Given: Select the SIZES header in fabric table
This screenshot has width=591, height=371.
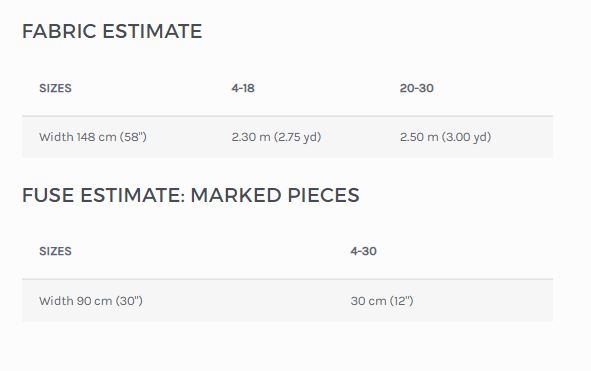Looking at the screenshot, I should (55, 88).
